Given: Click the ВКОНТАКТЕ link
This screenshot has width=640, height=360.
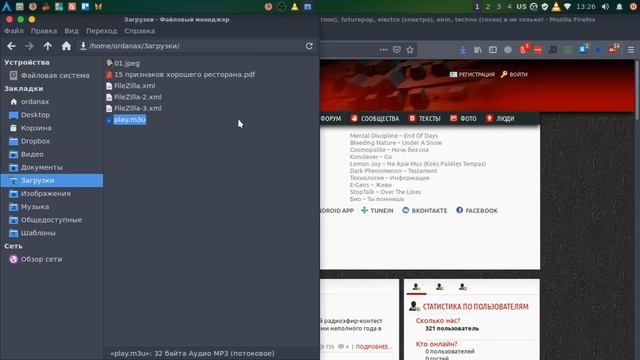Looking at the screenshot, I should pyautogui.click(x=424, y=211).
